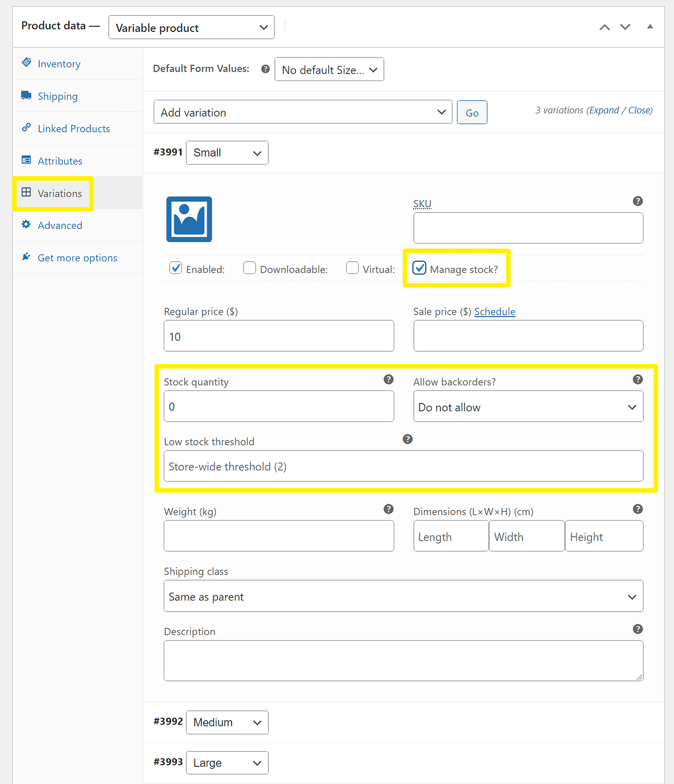The width and height of the screenshot is (674, 784).
Task: Click the Description text area
Action: click(x=404, y=661)
